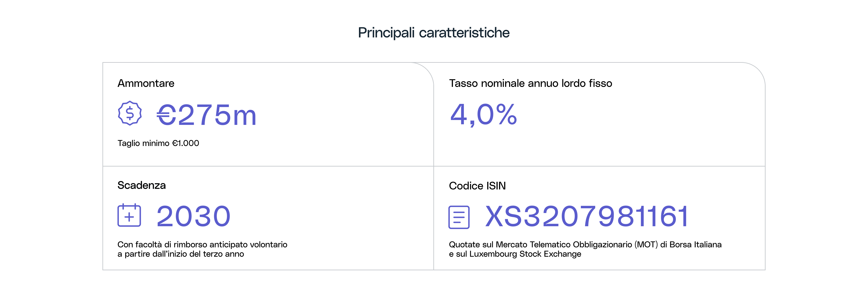Click the Con facoltà di rimborso anticipato text
This screenshot has width=868, height=295.
(x=202, y=244)
